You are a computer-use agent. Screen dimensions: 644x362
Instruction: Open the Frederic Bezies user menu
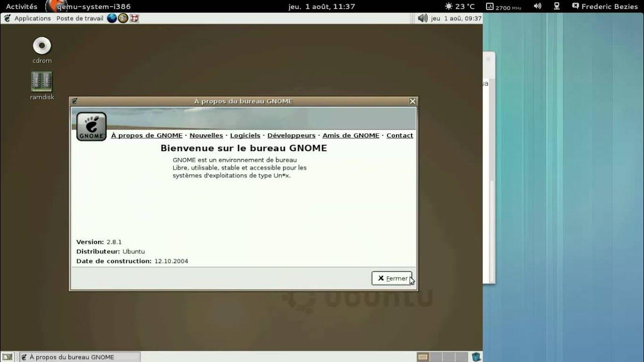click(605, 7)
